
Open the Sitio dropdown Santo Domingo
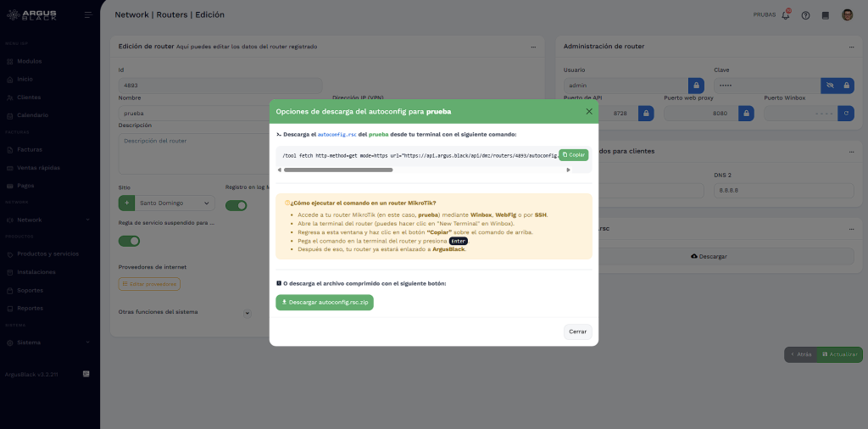coord(175,203)
